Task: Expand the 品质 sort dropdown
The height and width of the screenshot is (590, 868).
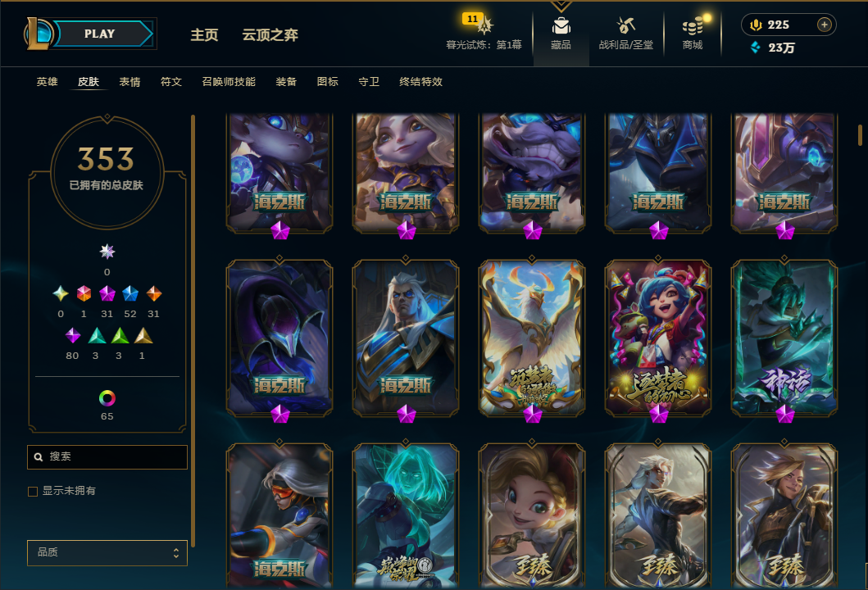Action: (x=107, y=552)
